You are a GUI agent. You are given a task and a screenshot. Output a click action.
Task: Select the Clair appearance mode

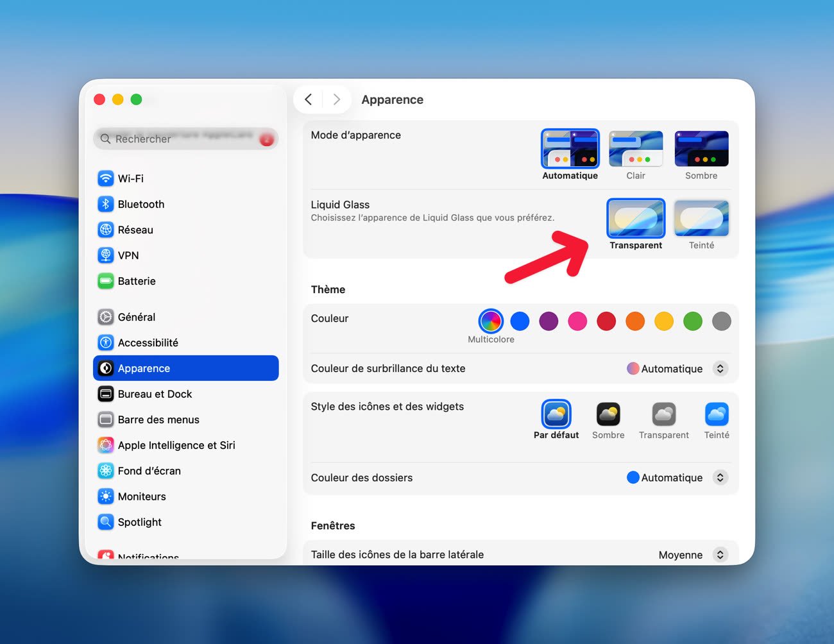tap(636, 149)
